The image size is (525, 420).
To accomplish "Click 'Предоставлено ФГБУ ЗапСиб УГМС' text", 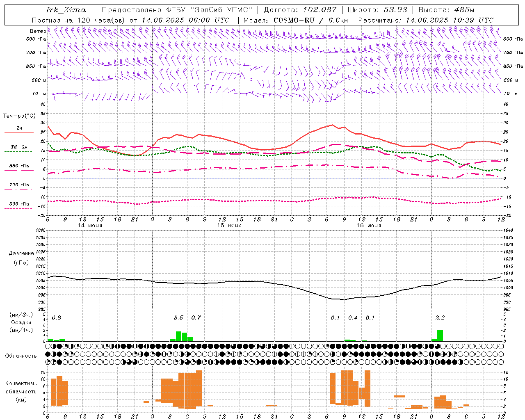I will [177, 10].
